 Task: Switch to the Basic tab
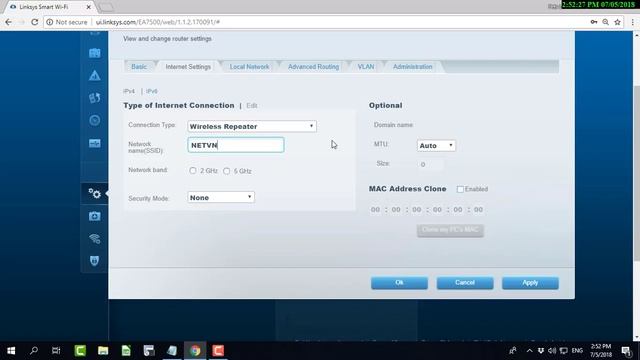pyautogui.click(x=139, y=67)
